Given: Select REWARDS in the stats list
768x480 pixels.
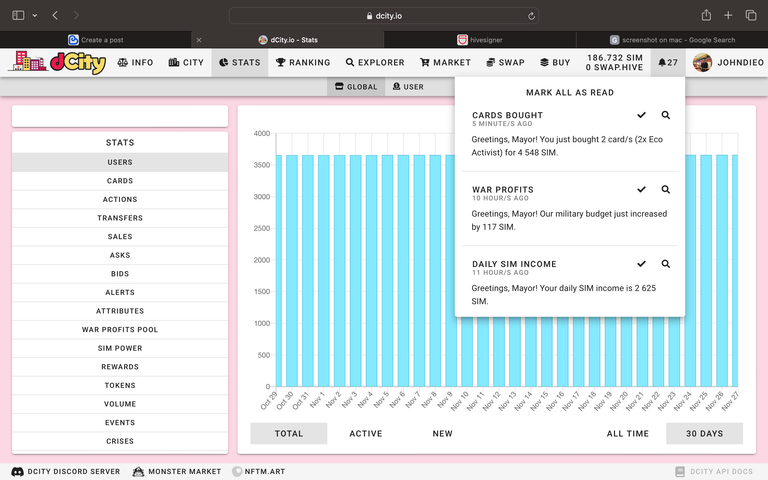Looking at the screenshot, I should 120,367.
